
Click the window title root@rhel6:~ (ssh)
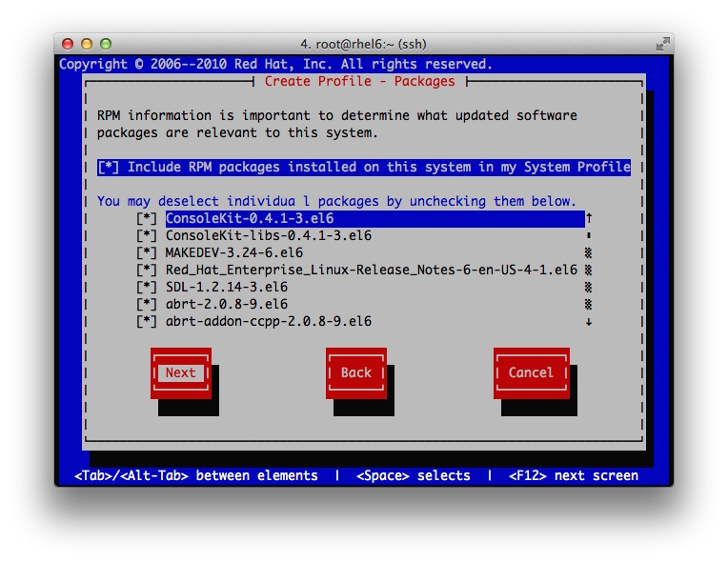coord(363,44)
